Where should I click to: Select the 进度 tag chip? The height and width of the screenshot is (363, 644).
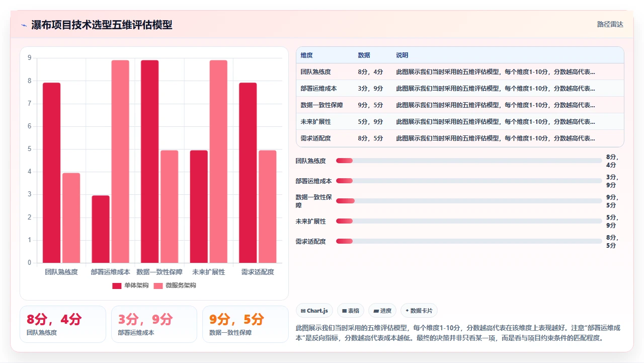382,311
